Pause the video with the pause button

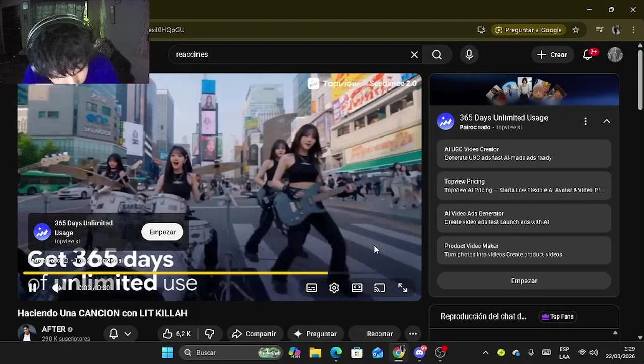[x=33, y=288]
